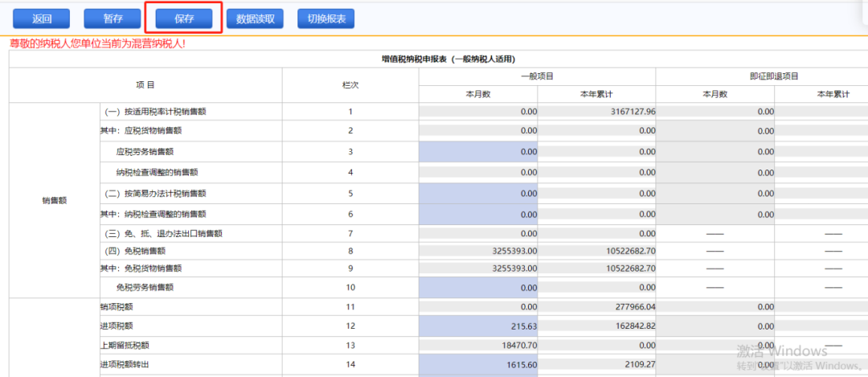The height and width of the screenshot is (377, 868).
Task: Click the label 上期留抵税额
Action: pos(125,346)
